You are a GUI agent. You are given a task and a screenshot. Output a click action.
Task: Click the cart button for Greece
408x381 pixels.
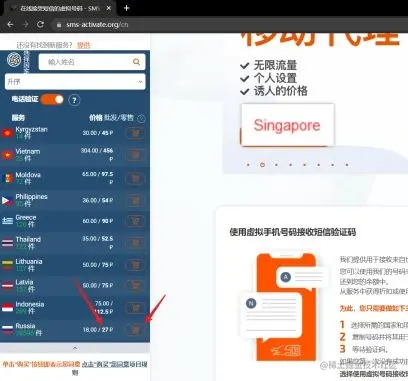(x=135, y=221)
